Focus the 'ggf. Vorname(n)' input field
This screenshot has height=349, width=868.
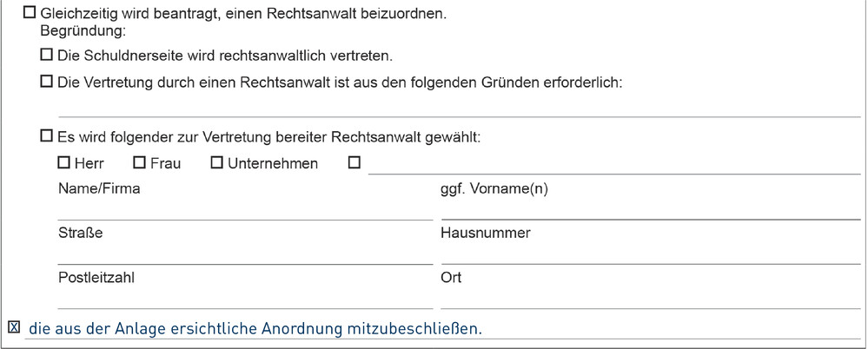(x=650, y=211)
